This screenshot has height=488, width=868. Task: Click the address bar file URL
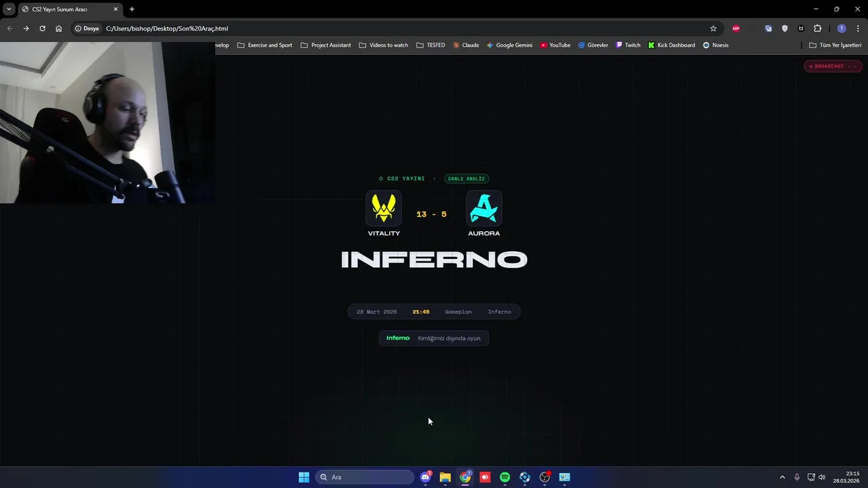[167, 28]
